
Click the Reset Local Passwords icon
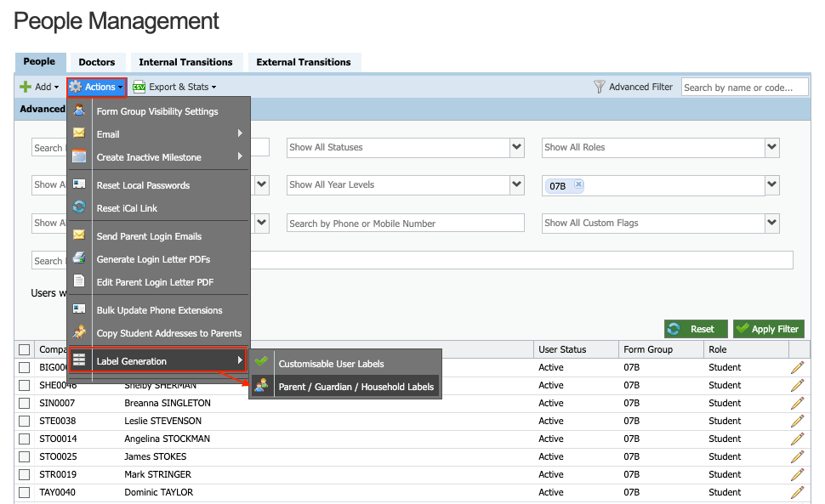coord(79,184)
